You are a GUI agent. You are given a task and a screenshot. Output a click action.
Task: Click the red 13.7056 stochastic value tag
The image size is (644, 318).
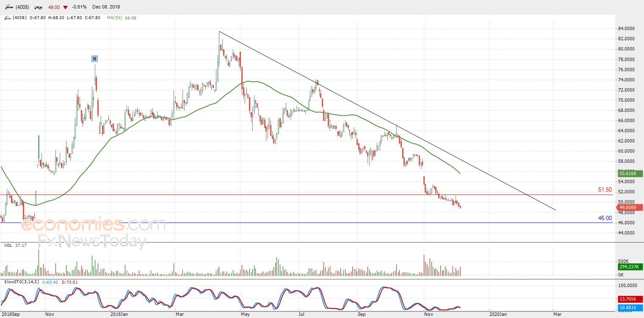tap(630, 299)
